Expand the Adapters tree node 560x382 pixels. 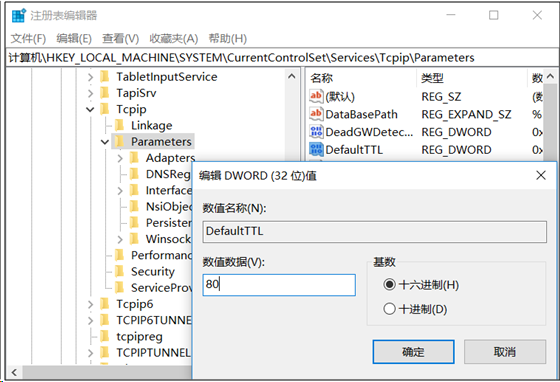[120, 158]
